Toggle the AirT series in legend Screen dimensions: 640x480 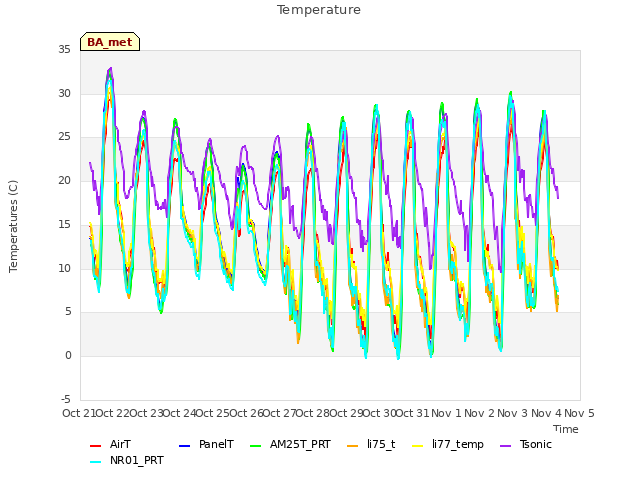tap(110, 444)
